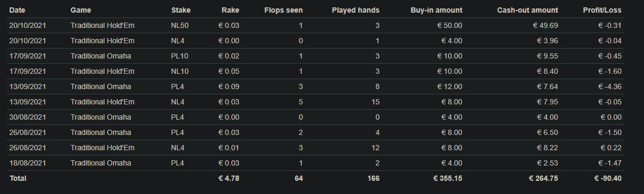Image resolution: width=644 pixels, height=194 pixels.
Task: Select the 17/09/2021 PL10 Omaha row
Action: coord(316,56)
